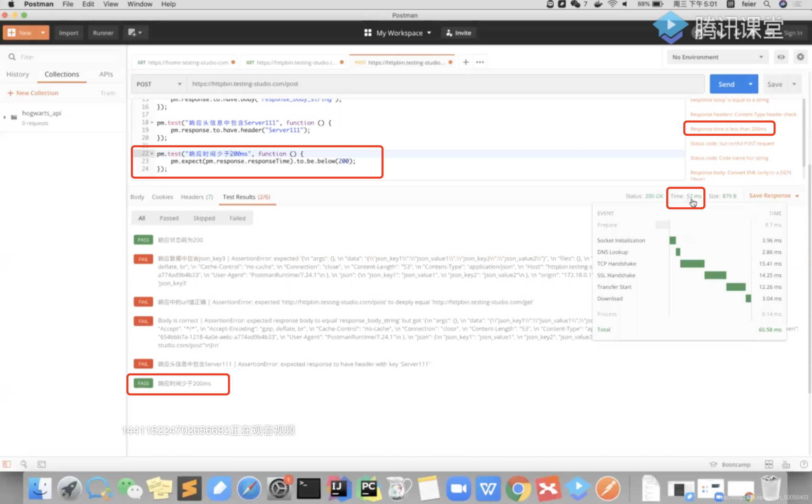
Task: Open the Edit menu in the menu bar
Action: point(88,4)
